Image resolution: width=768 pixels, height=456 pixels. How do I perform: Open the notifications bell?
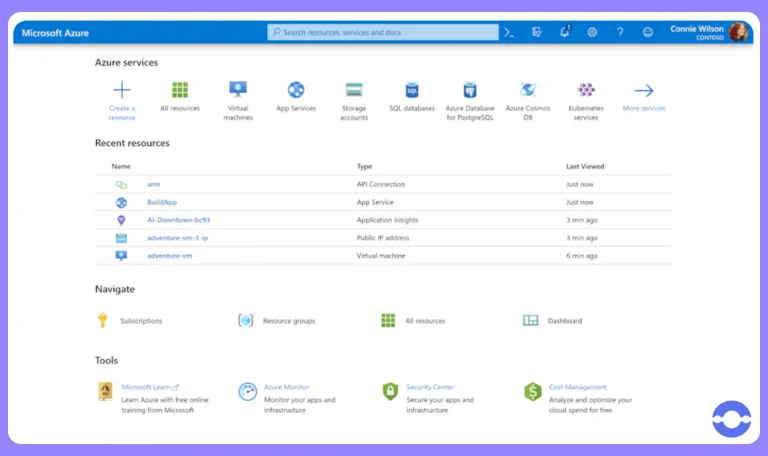(565, 32)
